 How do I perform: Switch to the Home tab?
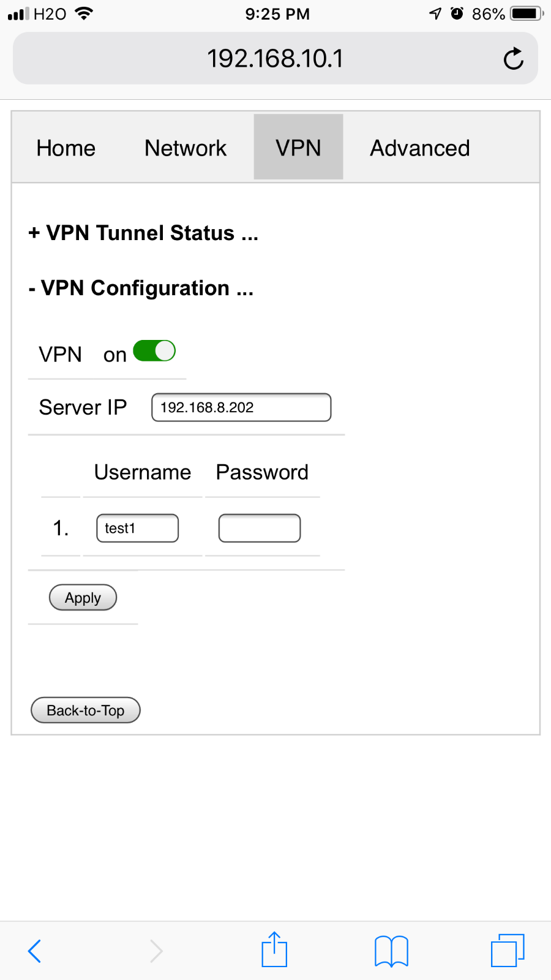[x=66, y=148]
